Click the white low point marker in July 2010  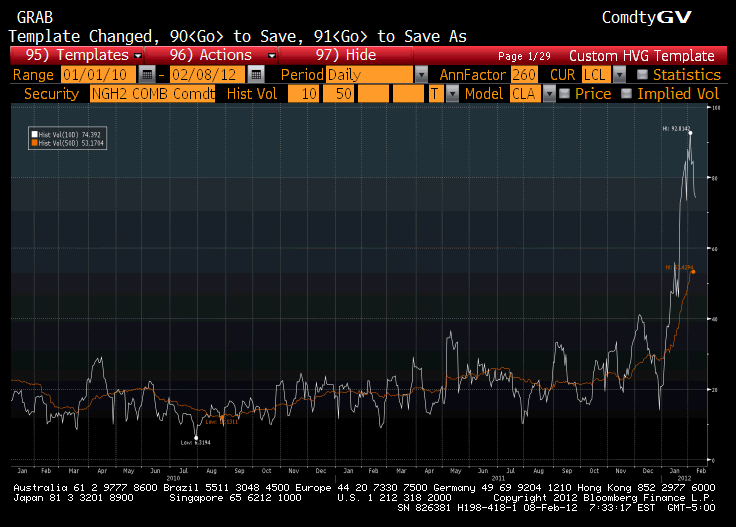point(196,438)
